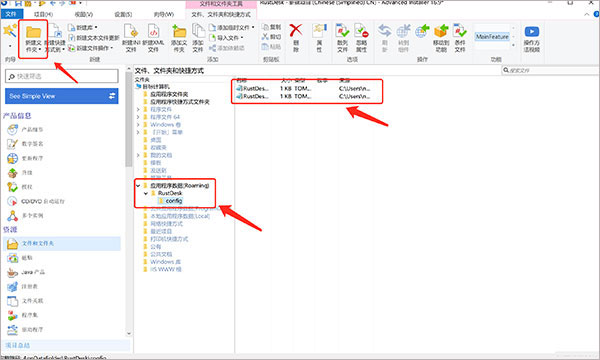Open the View (视图) ribbon tab

(84, 14)
